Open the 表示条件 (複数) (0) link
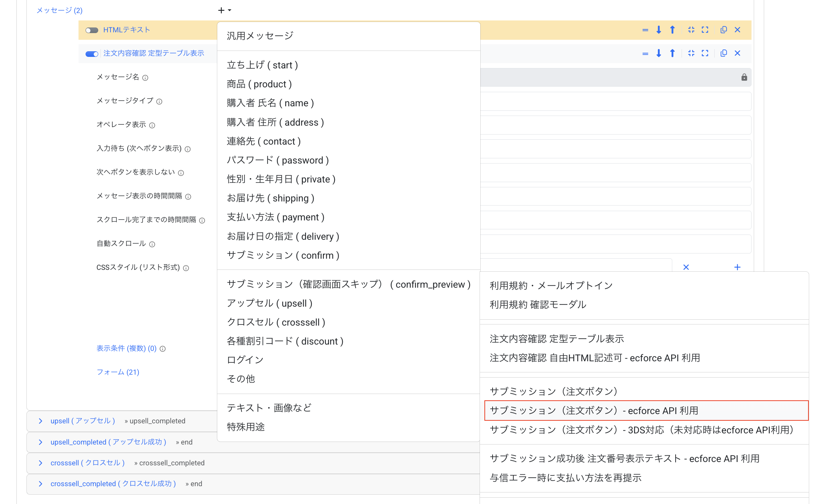The height and width of the screenshot is (504, 817). click(126, 348)
